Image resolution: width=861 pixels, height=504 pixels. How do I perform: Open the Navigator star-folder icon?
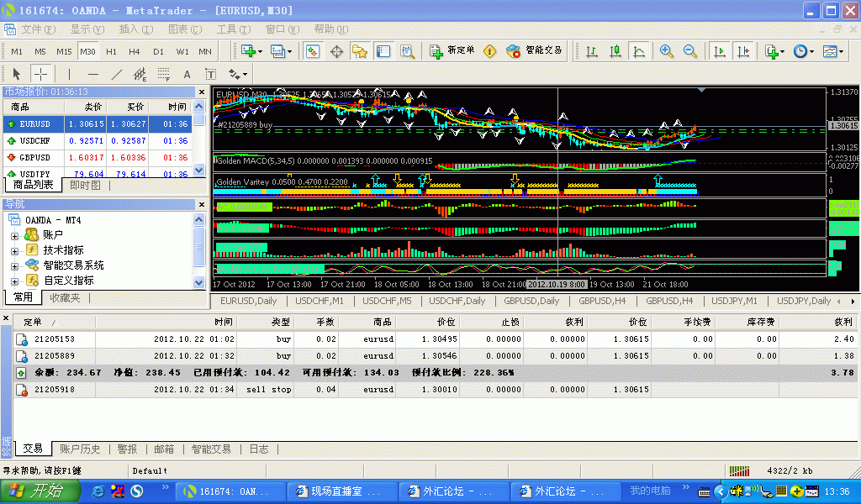(x=360, y=51)
